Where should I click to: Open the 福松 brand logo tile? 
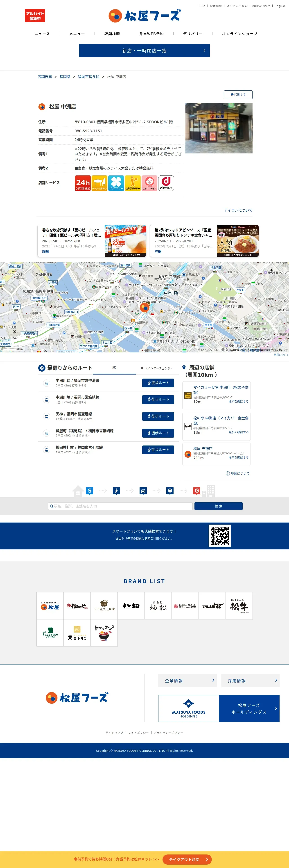click(x=158, y=606)
